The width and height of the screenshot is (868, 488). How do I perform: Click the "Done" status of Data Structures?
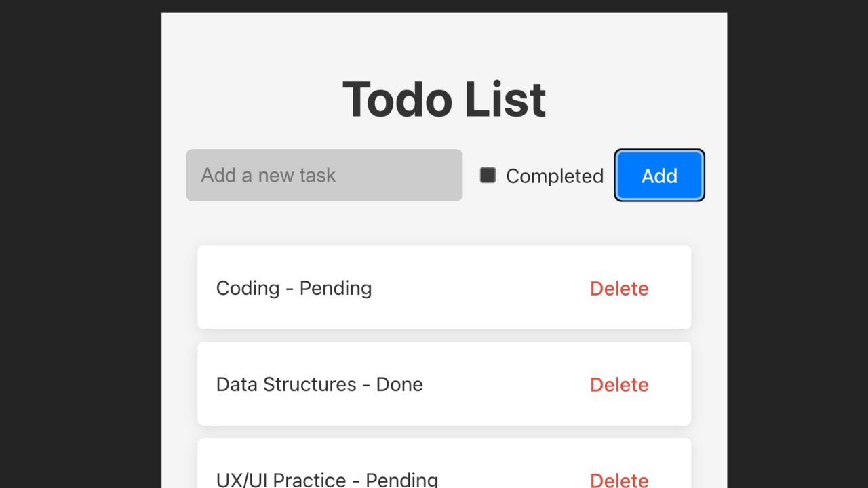(x=399, y=384)
